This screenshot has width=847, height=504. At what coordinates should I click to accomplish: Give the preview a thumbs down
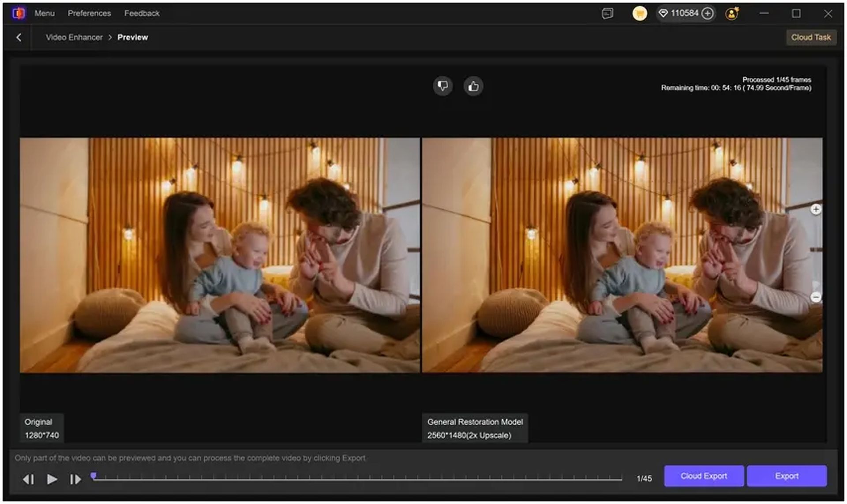click(443, 86)
